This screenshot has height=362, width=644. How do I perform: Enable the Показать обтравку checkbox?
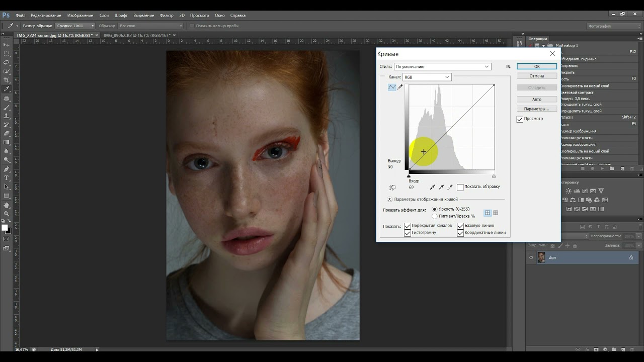460,187
